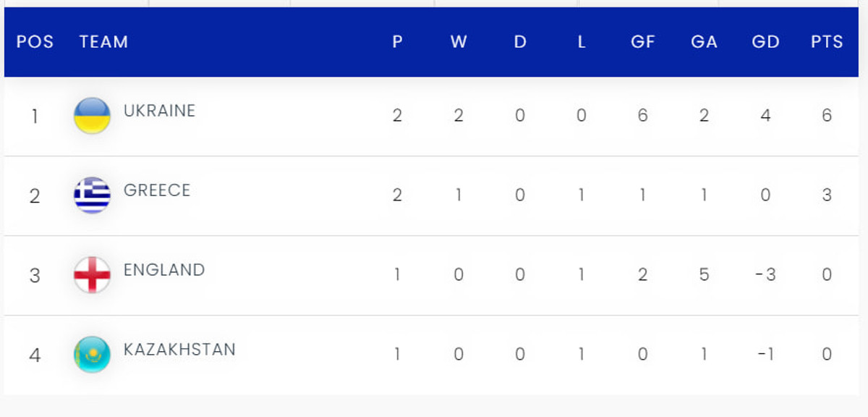This screenshot has height=417, width=868.
Task: Click the GF column header
Action: point(642,42)
